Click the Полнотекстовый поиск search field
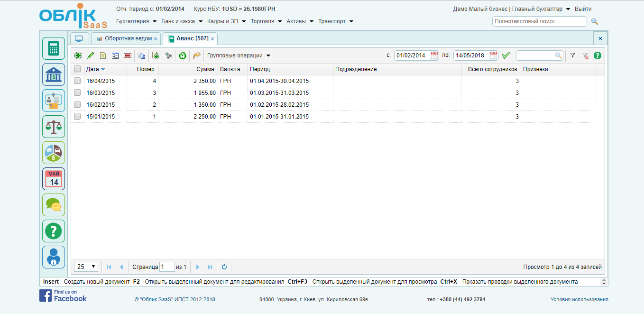Image resolution: width=644 pixels, height=314 pixels. coord(539,21)
